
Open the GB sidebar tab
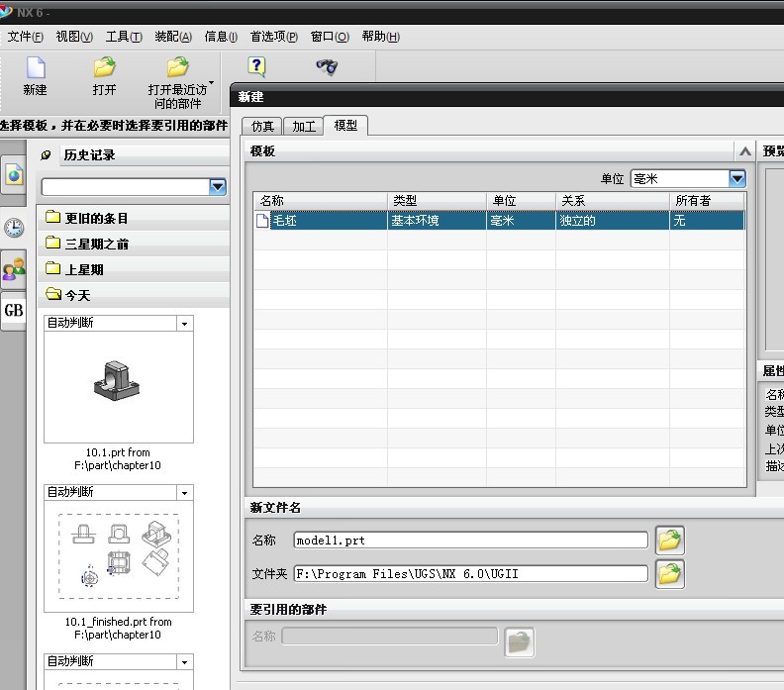14,311
